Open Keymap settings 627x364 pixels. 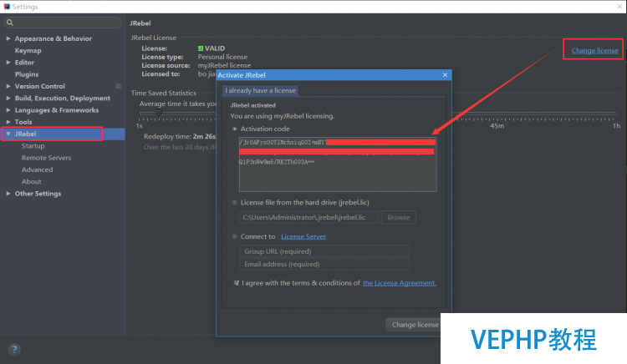coord(28,51)
